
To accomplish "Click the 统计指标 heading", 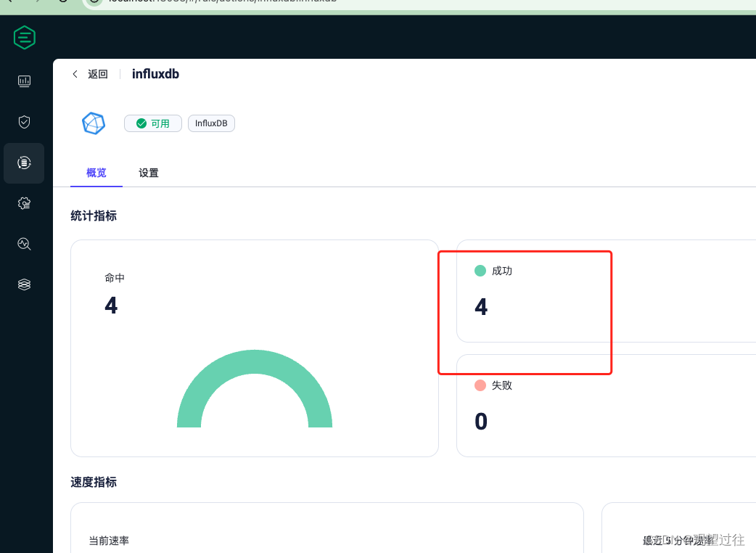I will [x=94, y=216].
